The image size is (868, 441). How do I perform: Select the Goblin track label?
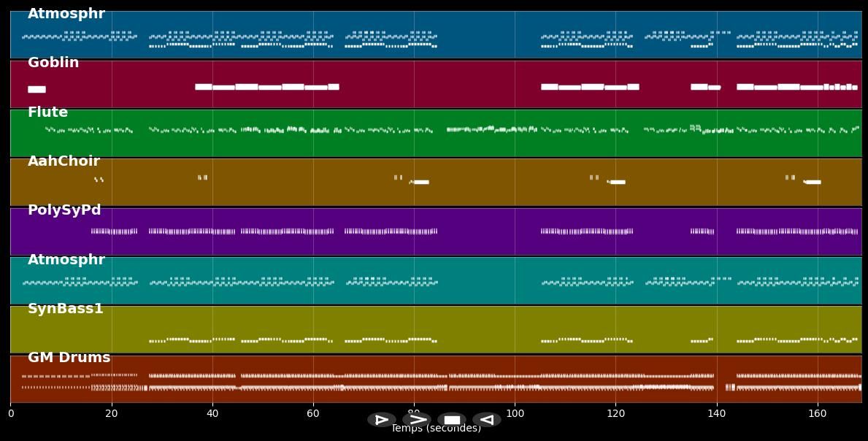(53, 62)
